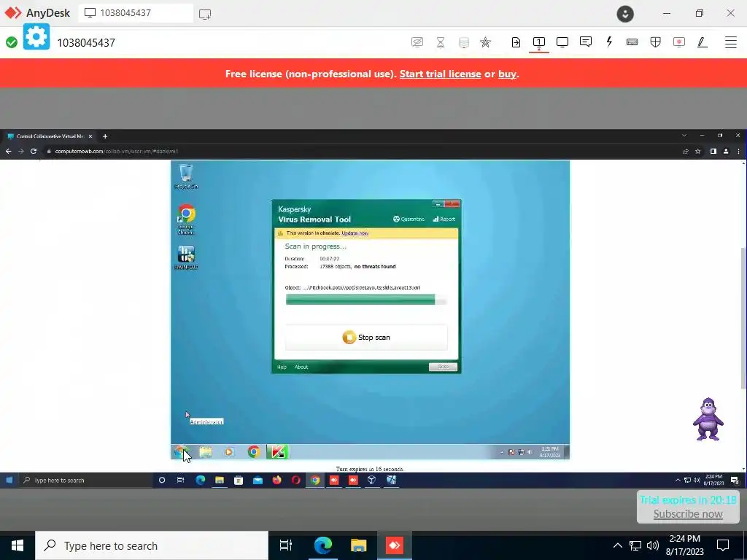747x560 pixels.
Task: Click the Subscribe now link
Action: [687, 514]
